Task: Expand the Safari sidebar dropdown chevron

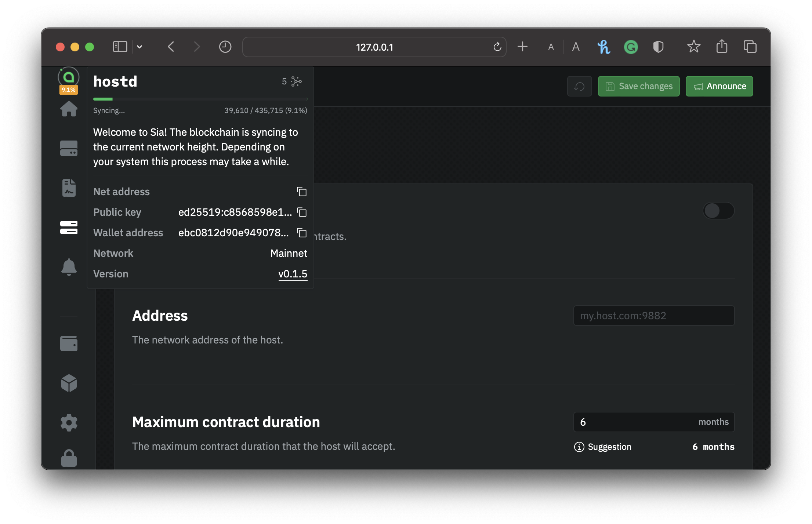Action: [139, 47]
